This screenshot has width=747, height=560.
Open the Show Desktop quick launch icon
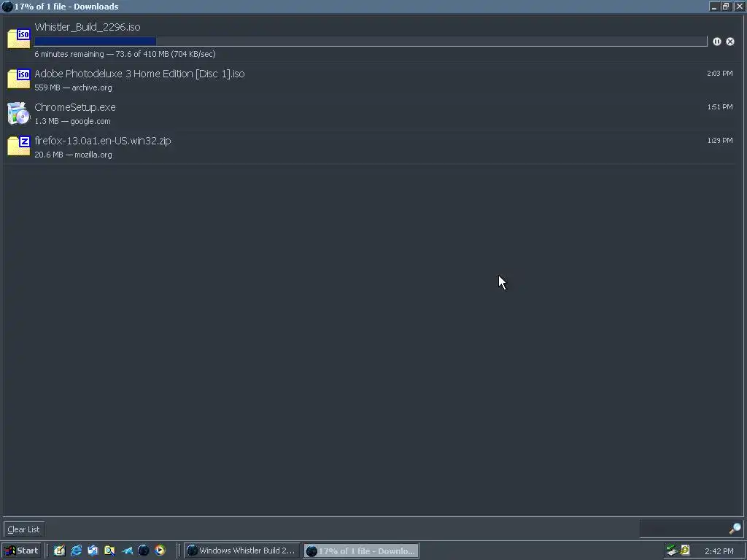tap(60, 551)
